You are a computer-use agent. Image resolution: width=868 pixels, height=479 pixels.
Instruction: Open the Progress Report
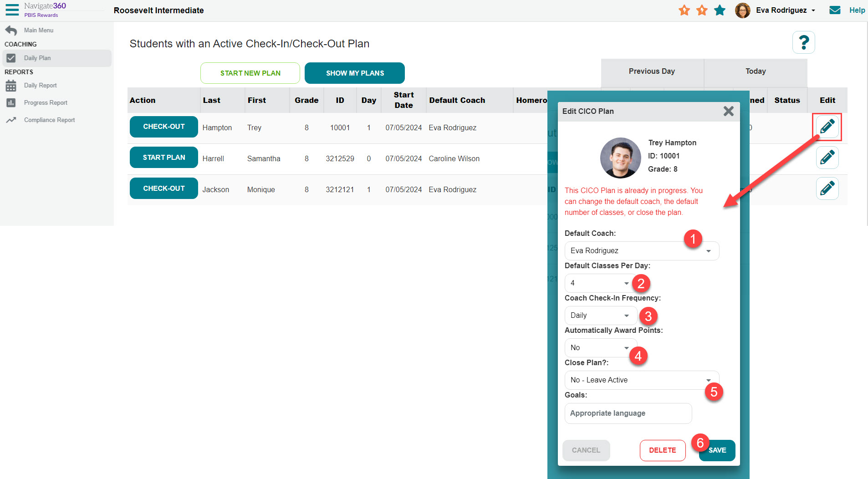[x=46, y=102]
